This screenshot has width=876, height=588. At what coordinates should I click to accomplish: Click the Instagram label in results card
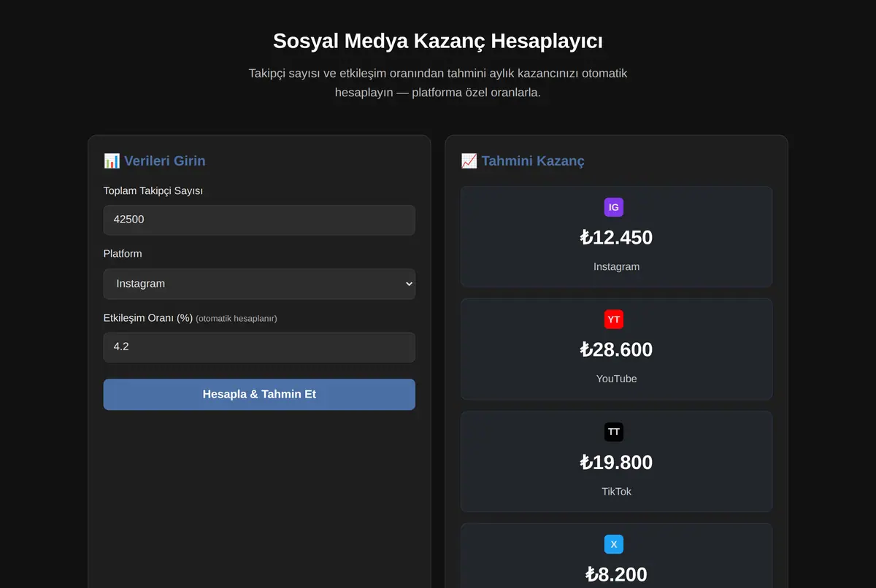point(616,267)
